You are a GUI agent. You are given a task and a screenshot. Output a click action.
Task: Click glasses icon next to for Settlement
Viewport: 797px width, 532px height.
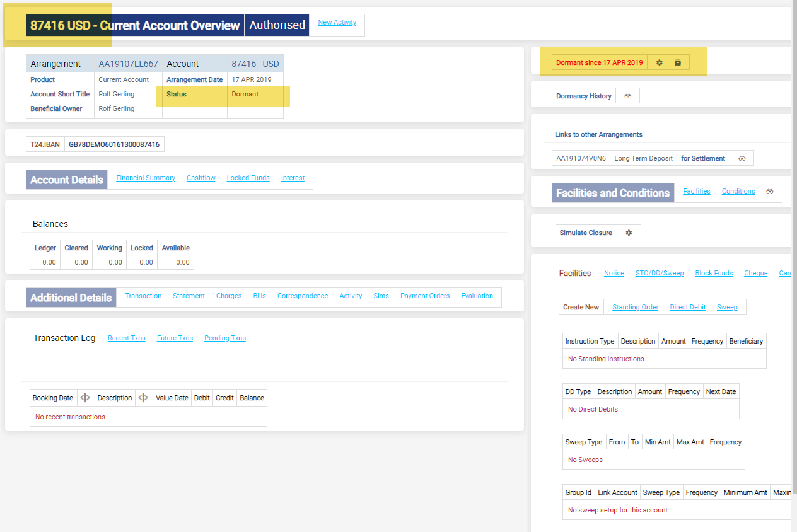coord(742,159)
